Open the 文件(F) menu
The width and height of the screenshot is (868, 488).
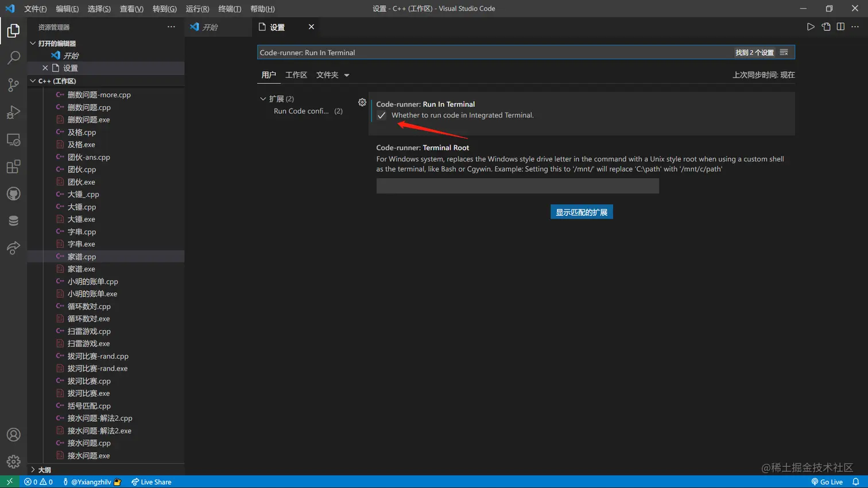[x=36, y=9]
